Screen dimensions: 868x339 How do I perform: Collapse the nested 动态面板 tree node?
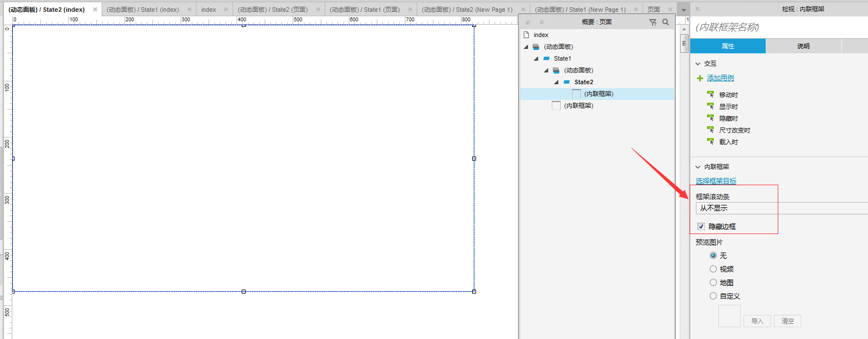(x=546, y=70)
